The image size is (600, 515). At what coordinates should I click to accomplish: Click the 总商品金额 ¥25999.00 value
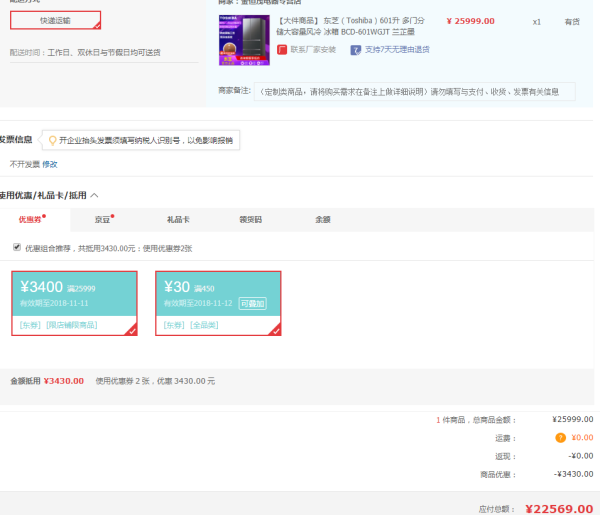point(573,419)
